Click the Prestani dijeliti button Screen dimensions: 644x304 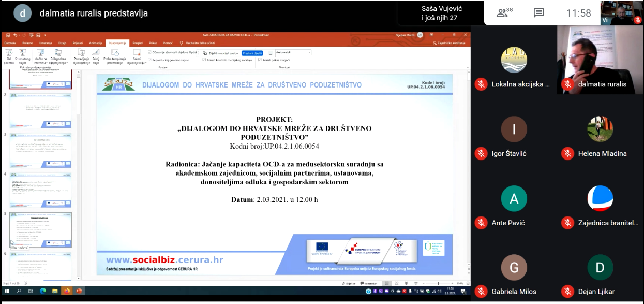pos(252,53)
